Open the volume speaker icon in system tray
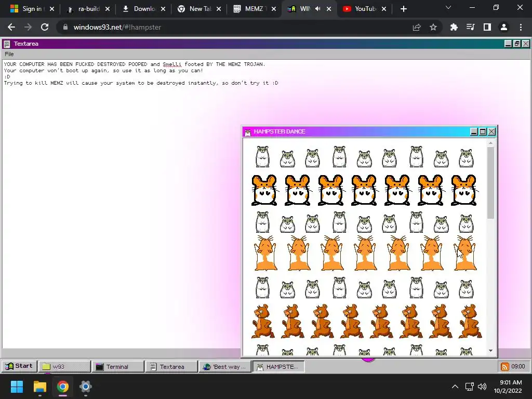Viewport: 532px width, 399px height. pos(482,387)
